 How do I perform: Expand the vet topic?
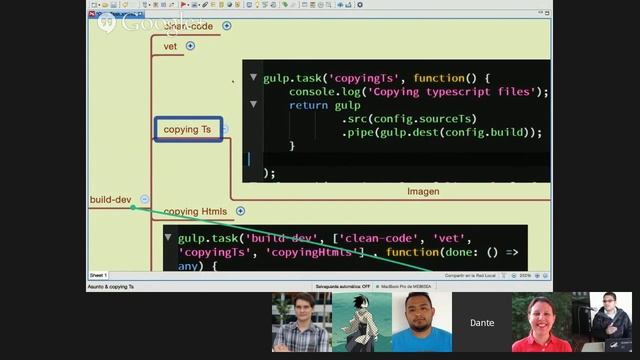(190, 46)
